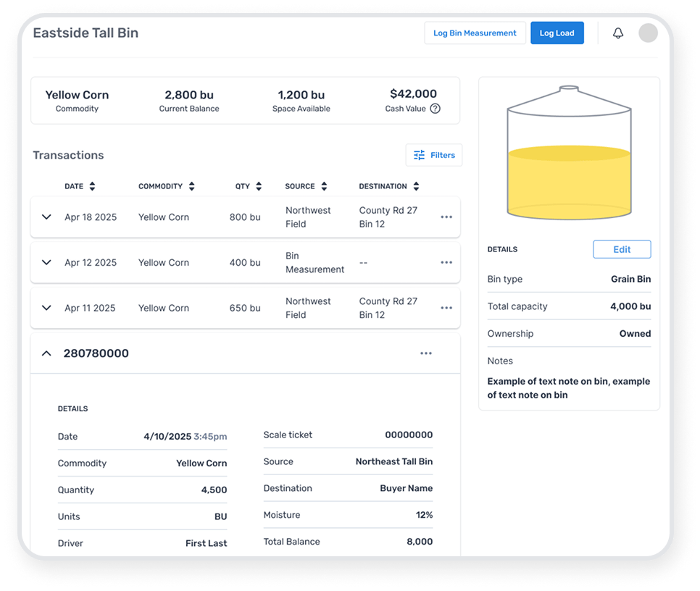Expand the Apr 18 2025 transaction row

(46, 217)
